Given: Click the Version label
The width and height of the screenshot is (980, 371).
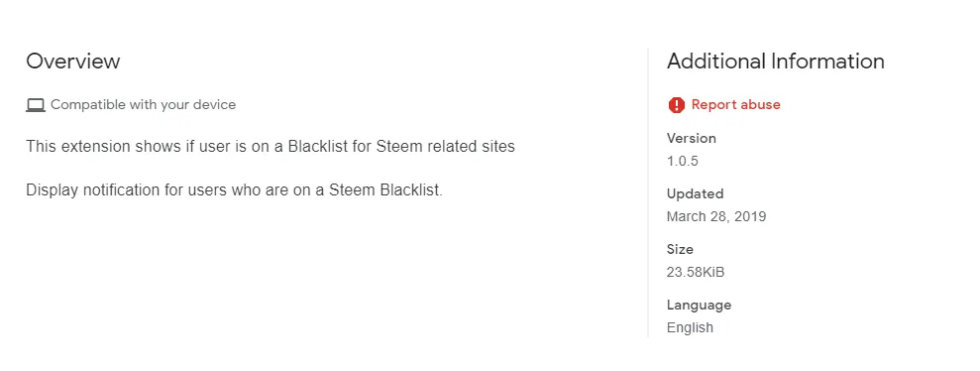Looking at the screenshot, I should pos(692,138).
